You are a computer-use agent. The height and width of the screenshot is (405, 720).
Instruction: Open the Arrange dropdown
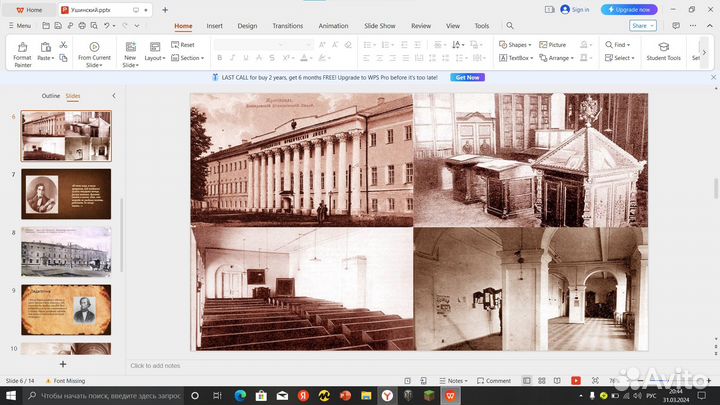pyautogui.click(x=556, y=58)
